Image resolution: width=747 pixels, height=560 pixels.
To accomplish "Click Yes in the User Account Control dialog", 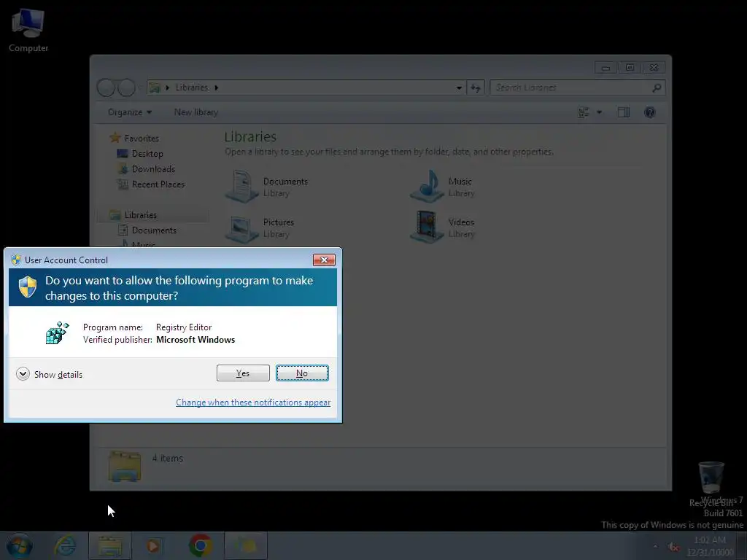I will [243, 373].
